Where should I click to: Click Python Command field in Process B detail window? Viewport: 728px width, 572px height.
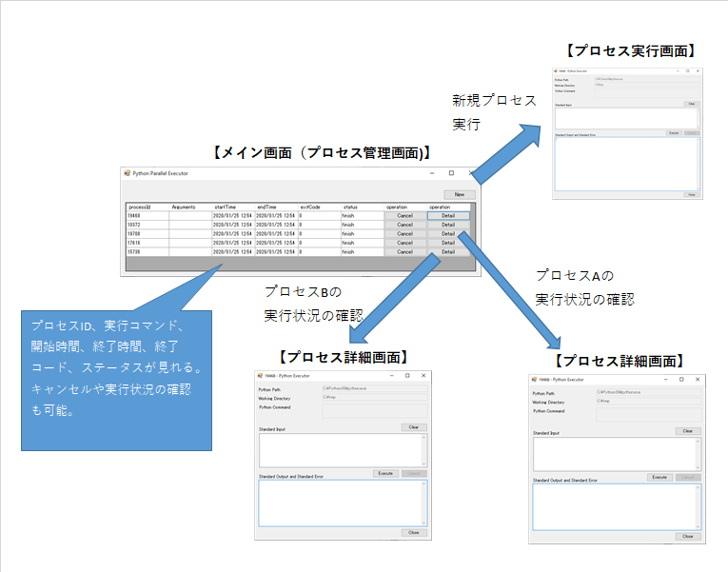[x=375, y=410]
